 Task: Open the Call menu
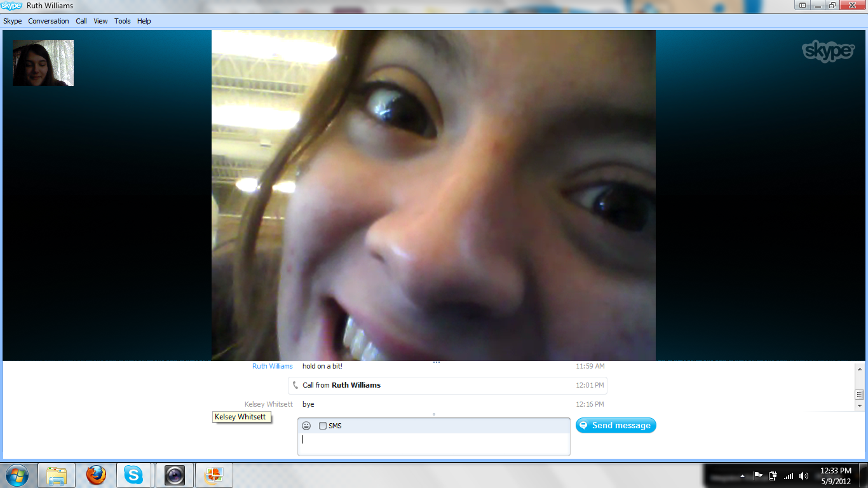81,21
